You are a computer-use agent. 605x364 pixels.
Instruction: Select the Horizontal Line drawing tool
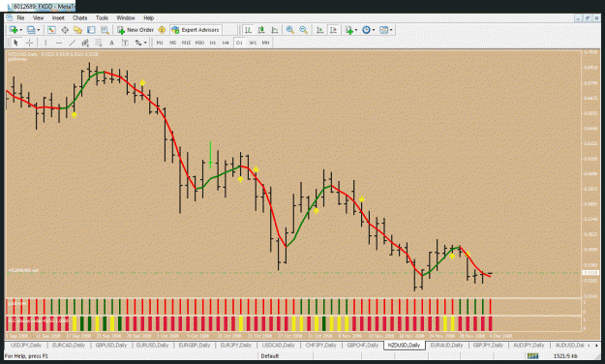tap(59, 43)
